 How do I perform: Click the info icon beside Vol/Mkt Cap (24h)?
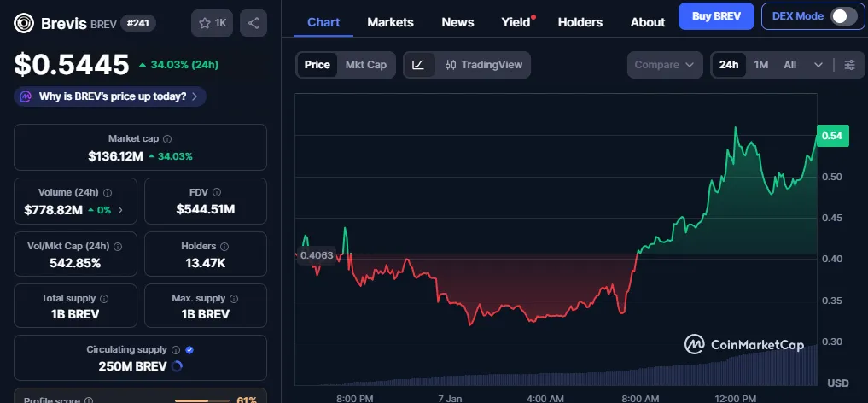click(x=118, y=247)
